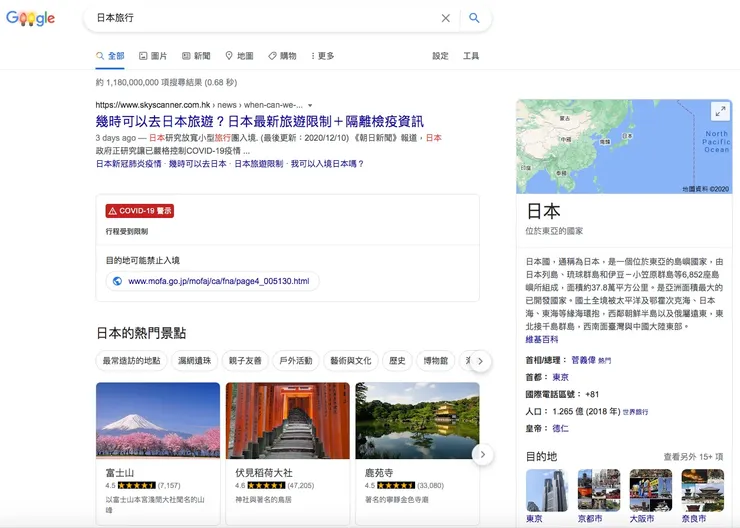Viewport: 740px width, 528px height.
Task: Click the 熱門 tag beside 菅義偉
Action: click(605, 361)
